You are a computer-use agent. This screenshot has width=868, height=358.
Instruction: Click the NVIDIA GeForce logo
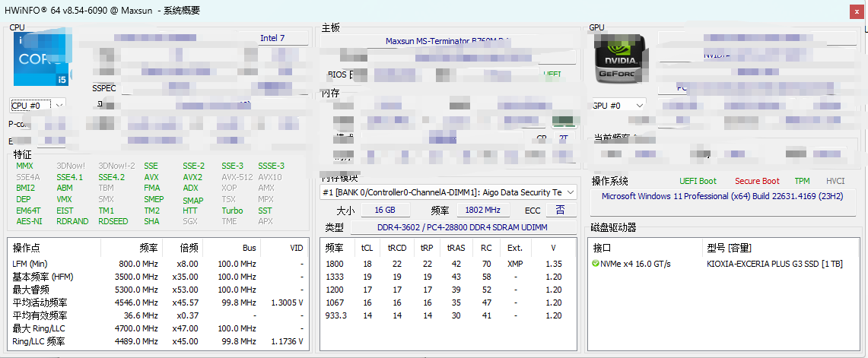coord(619,59)
